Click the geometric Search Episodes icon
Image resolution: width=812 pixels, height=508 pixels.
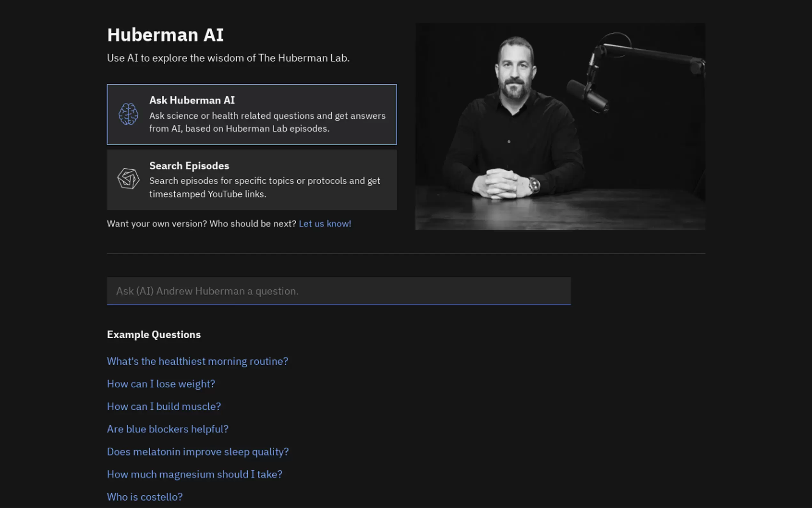click(128, 179)
